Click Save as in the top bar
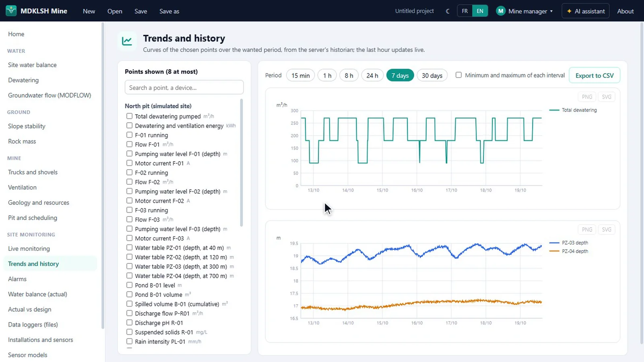644x362 pixels. pos(169,11)
